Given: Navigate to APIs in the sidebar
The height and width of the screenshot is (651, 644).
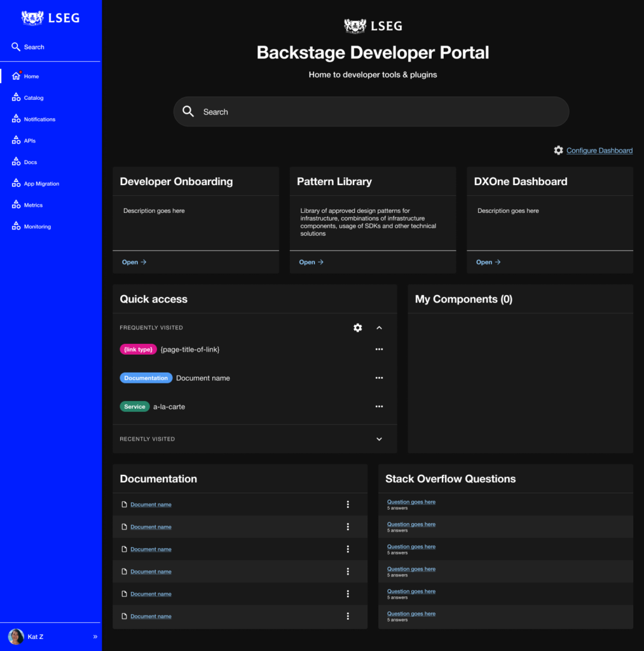Looking at the screenshot, I should pyautogui.click(x=29, y=141).
